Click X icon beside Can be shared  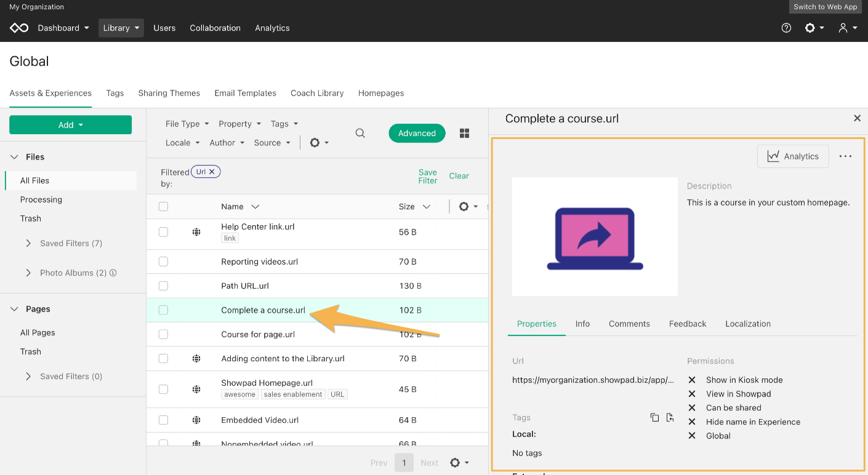point(692,408)
